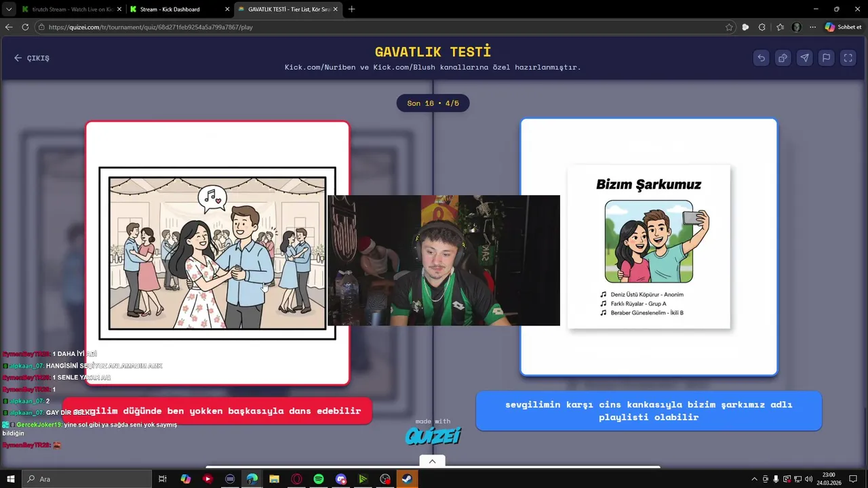Pick the Bizim Şarkımız playlist card
868x488 pixels.
649,247
